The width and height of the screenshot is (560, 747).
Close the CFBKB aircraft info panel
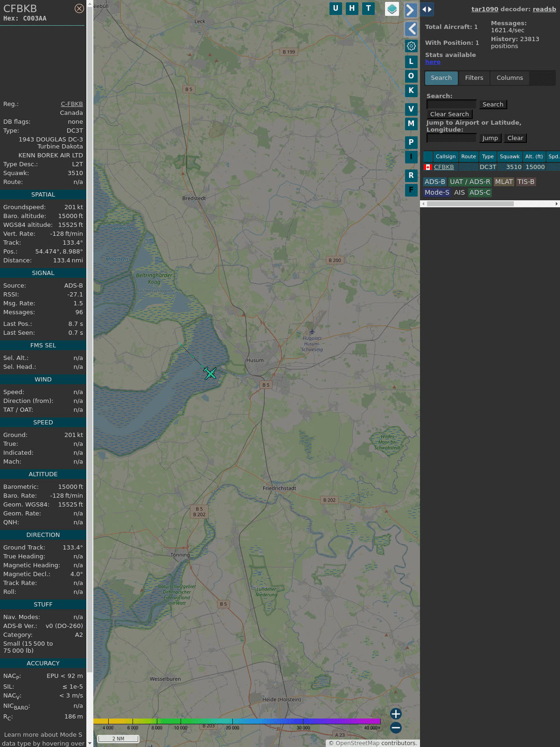(79, 8)
